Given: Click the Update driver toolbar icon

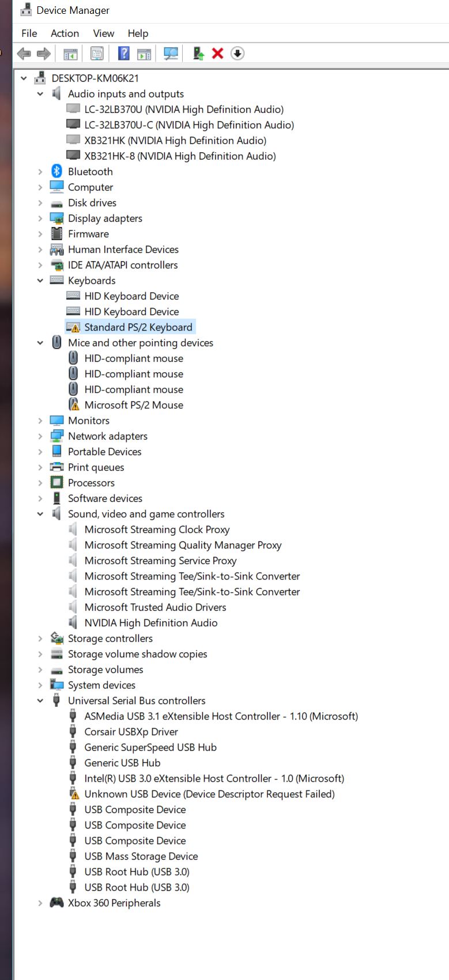Looking at the screenshot, I should [198, 54].
